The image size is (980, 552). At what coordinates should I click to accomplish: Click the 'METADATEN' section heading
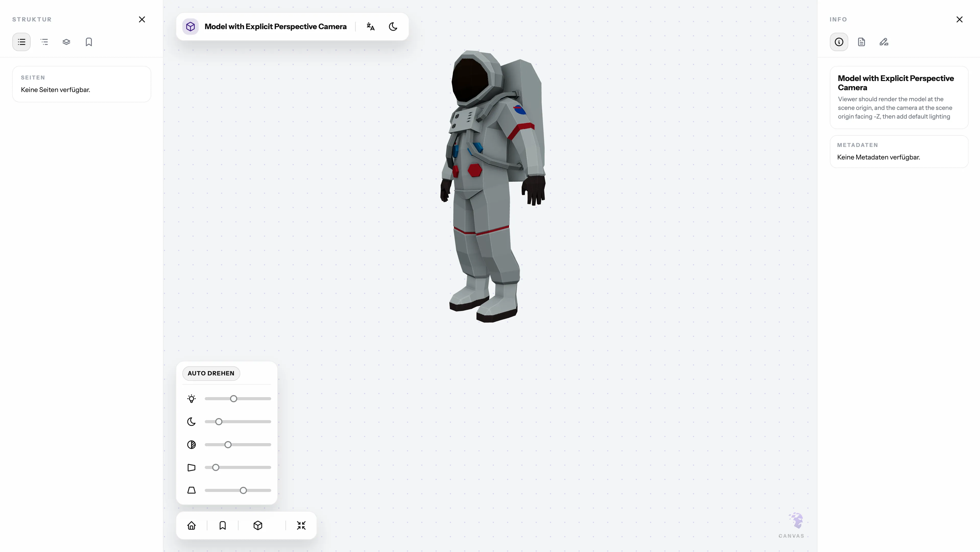(857, 145)
